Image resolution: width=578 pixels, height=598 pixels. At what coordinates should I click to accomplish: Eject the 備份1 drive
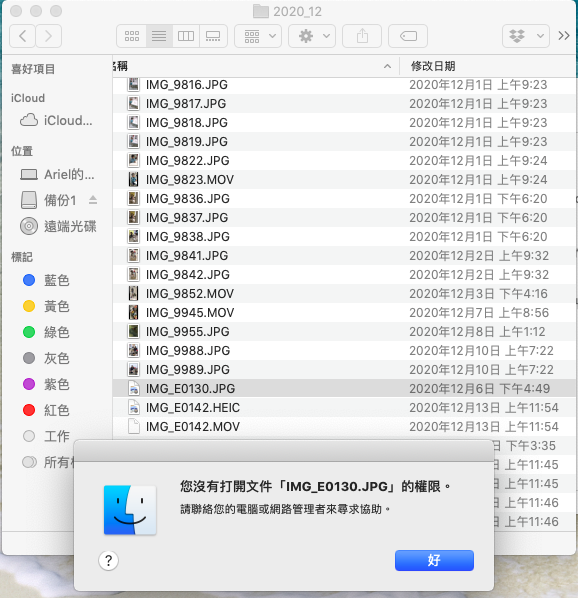(x=93, y=200)
